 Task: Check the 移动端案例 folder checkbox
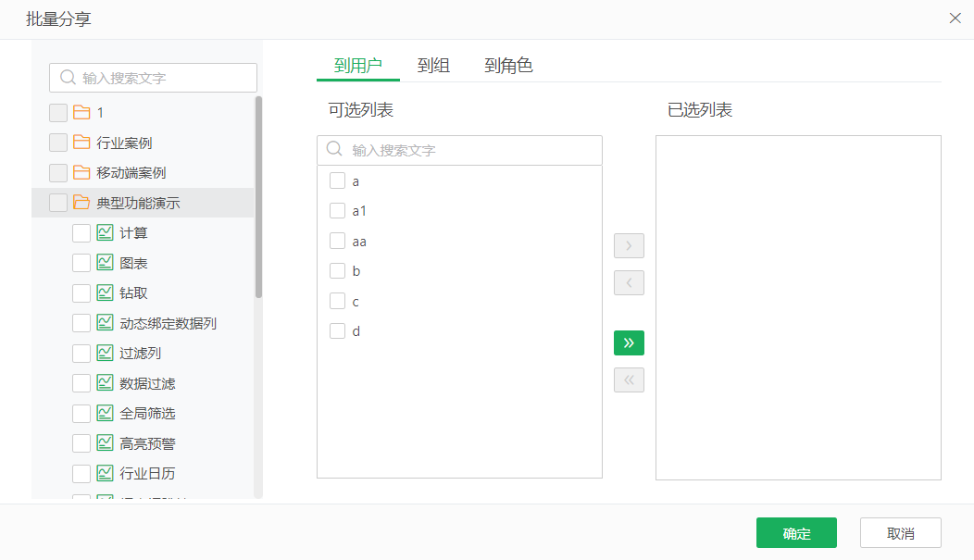[x=58, y=172]
